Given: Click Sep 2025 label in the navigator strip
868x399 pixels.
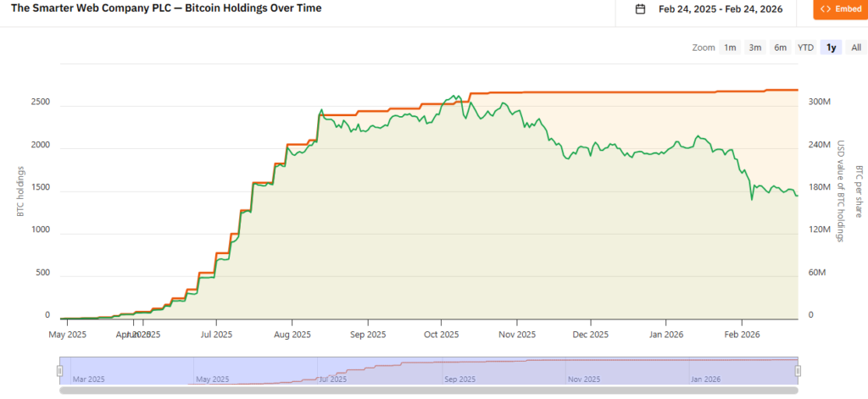Looking at the screenshot, I should tap(461, 379).
